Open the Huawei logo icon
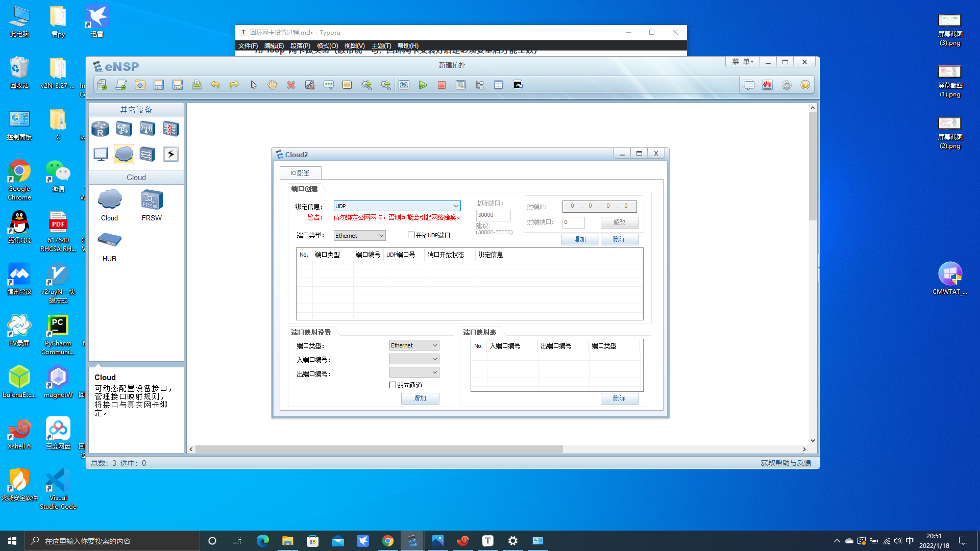The width and height of the screenshot is (980, 551). coord(767,85)
